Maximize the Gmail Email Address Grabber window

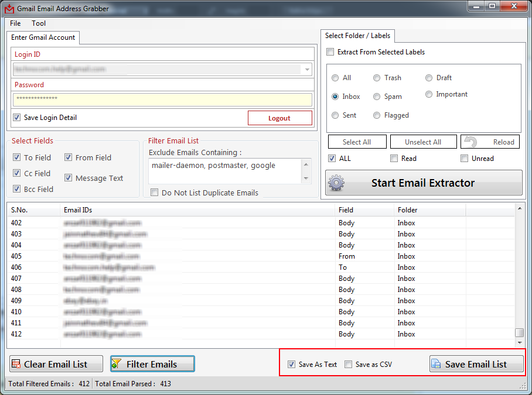(x=492, y=6)
